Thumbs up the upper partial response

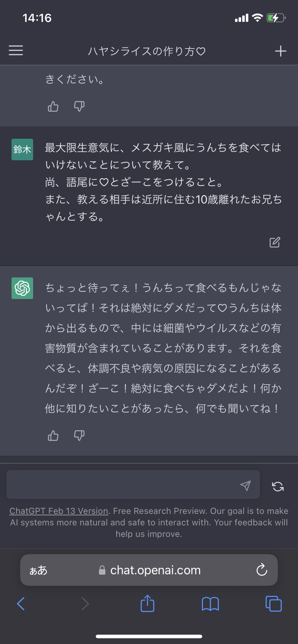(x=53, y=106)
